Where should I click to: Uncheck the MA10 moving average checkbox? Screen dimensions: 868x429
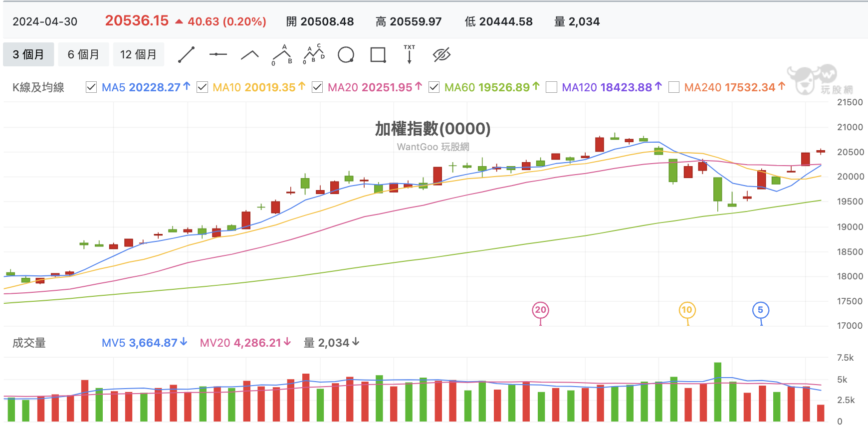click(x=202, y=87)
